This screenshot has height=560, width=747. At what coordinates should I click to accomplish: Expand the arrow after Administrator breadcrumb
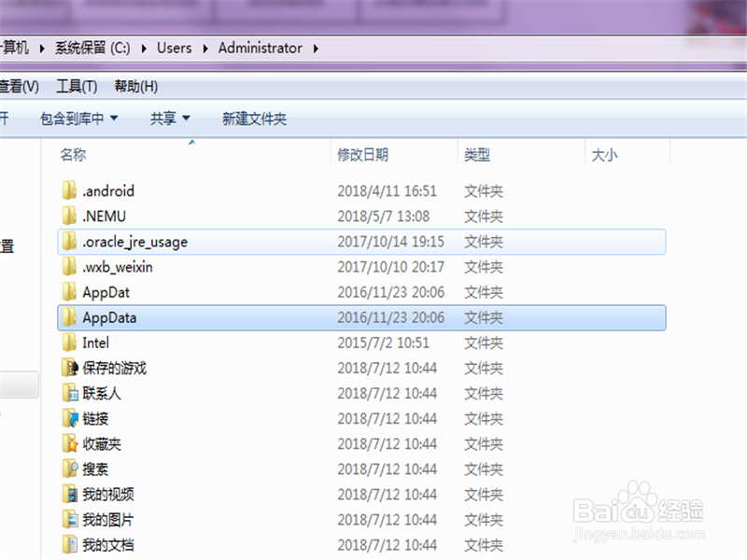[316, 49]
